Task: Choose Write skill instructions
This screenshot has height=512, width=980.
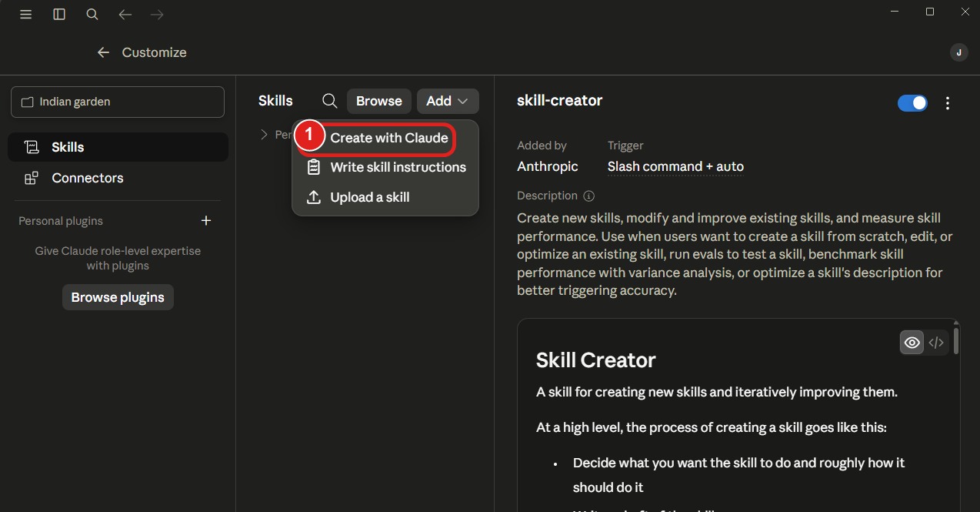Action: point(385,167)
